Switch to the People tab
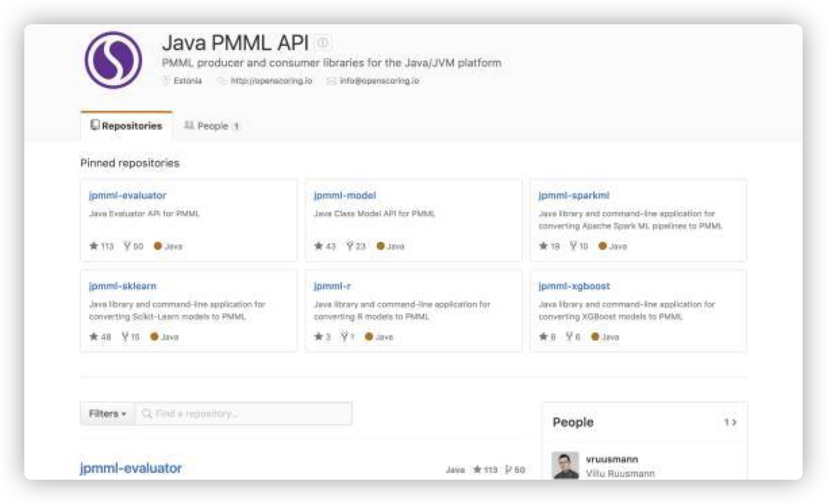The image size is (827, 504). point(212,126)
